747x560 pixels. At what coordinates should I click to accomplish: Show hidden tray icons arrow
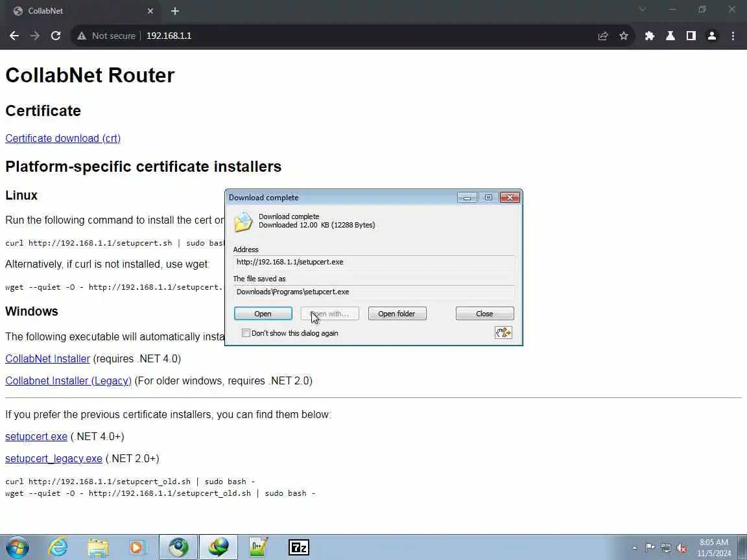click(634, 548)
